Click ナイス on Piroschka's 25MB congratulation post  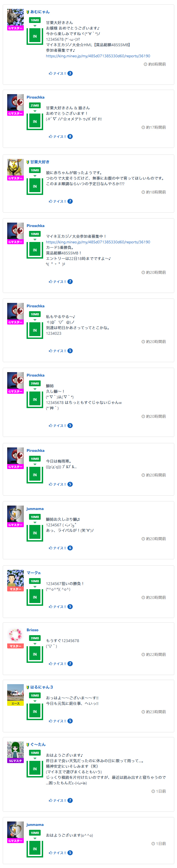pyautogui.click(x=58, y=136)
